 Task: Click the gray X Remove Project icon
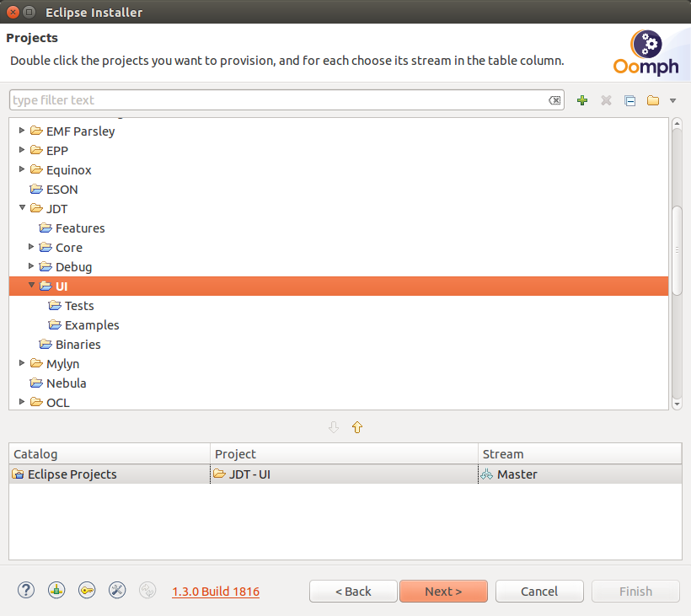tap(606, 100)
